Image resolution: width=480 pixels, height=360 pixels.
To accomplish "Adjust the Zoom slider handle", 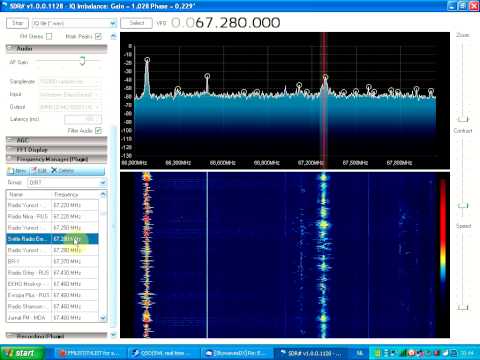I will [x=463, y=119].
